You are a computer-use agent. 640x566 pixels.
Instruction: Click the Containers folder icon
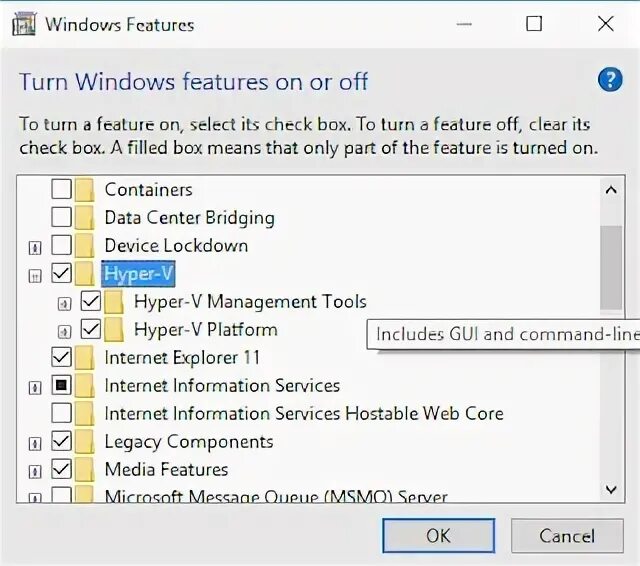pos(85,189)
